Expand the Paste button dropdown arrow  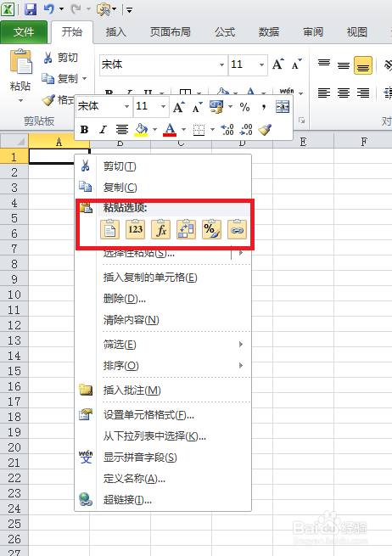pyautogui.click(x=21, y=101)
